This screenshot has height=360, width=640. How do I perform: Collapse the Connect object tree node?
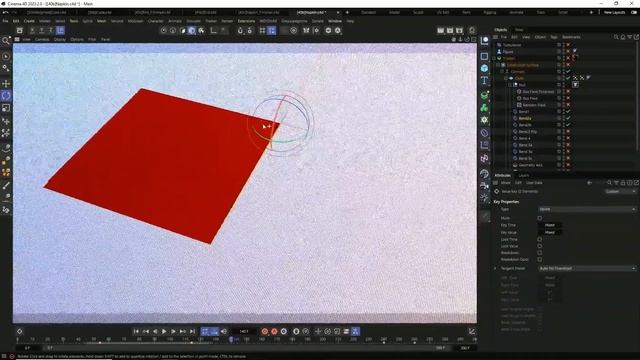point(502,71)
